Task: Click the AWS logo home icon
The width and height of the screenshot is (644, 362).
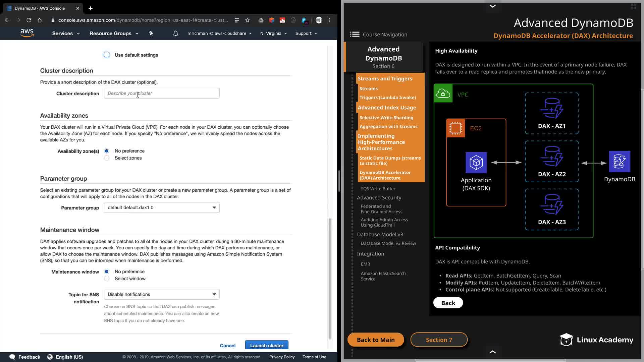Action: click(27, 33)
